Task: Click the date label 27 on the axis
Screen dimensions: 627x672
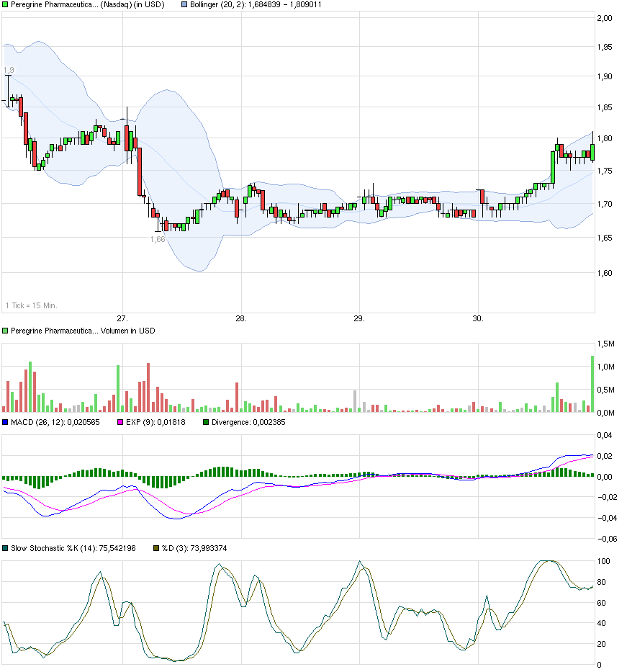Action: (x=121, y=317)
